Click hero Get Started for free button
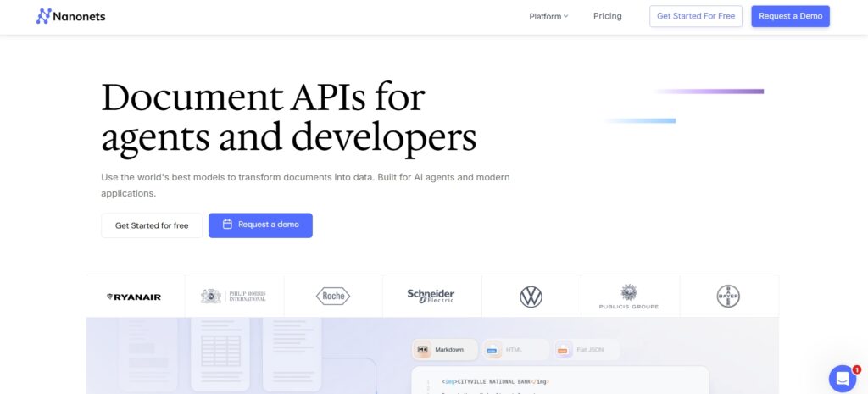868x394 pixels. coord(152,225)
